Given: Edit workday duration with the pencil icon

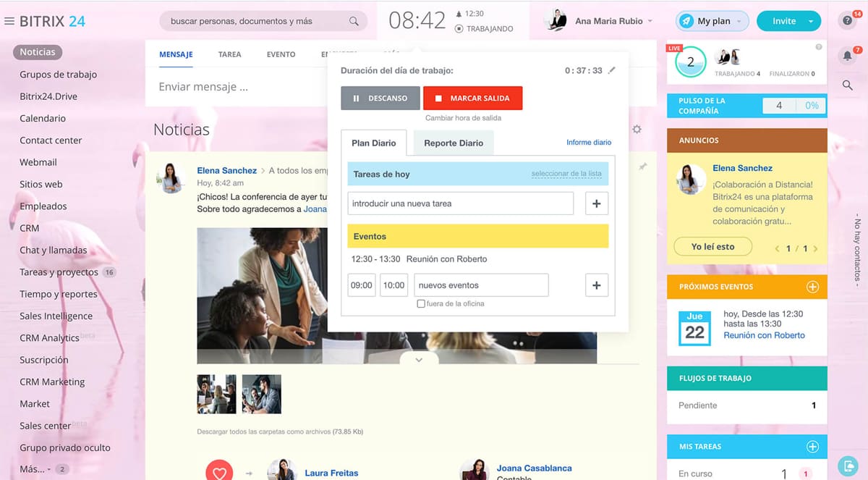Looking at the screenshot, I should click(612, 70).
